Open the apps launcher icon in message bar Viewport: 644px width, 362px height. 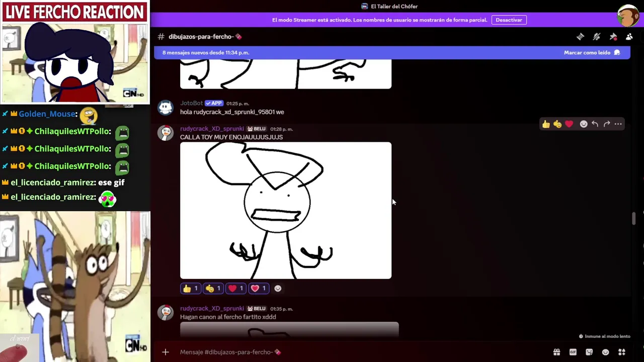tap(622, 352)
